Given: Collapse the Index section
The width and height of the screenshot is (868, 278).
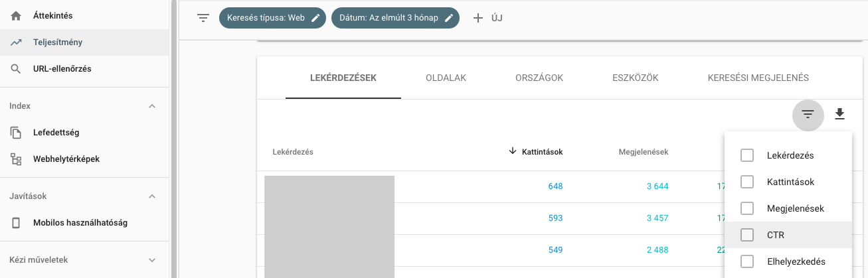Looking at the screenshot, I should pos(152,106).
